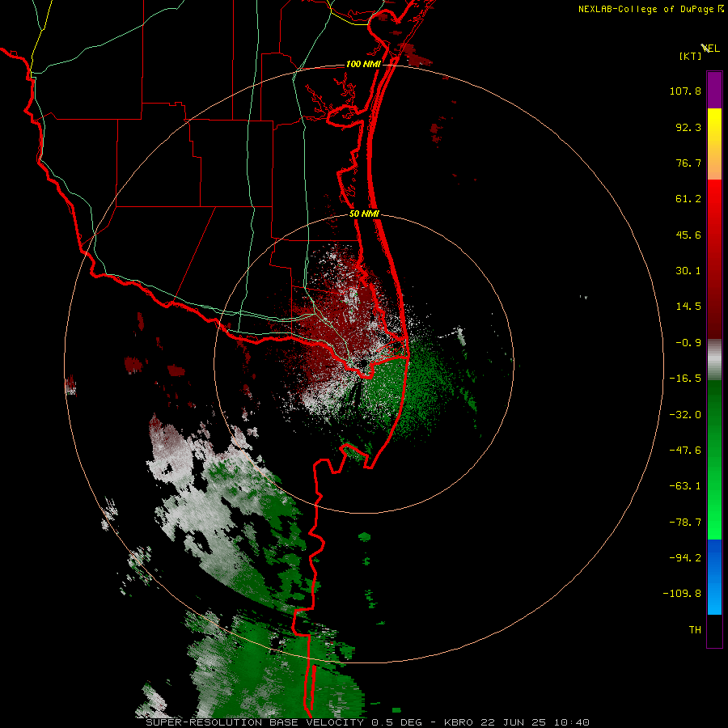
Task: Click the 100 NMI range ring label
Action: pyautogui.click(x=363, y=64)
